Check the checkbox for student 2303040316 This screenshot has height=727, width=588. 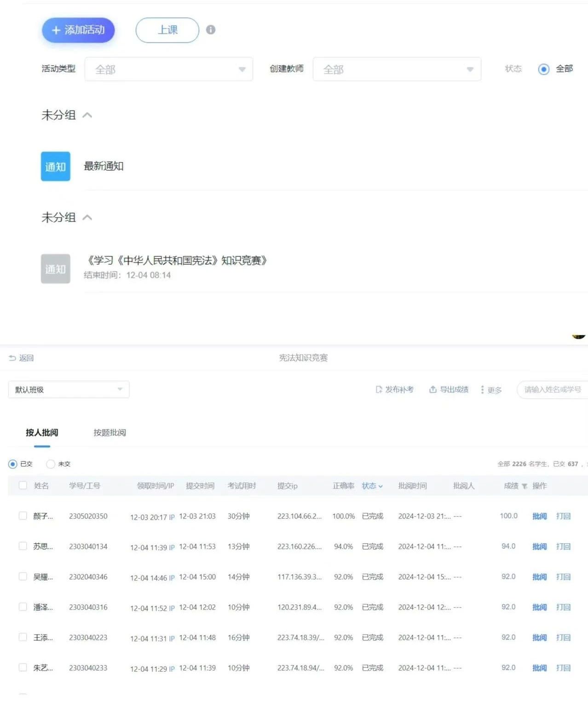pos(23,607)
